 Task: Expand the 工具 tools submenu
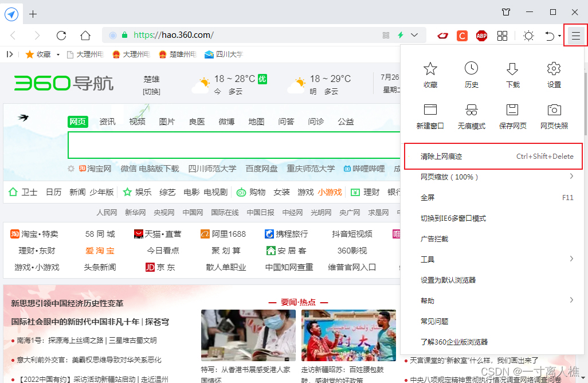point(571,259)
